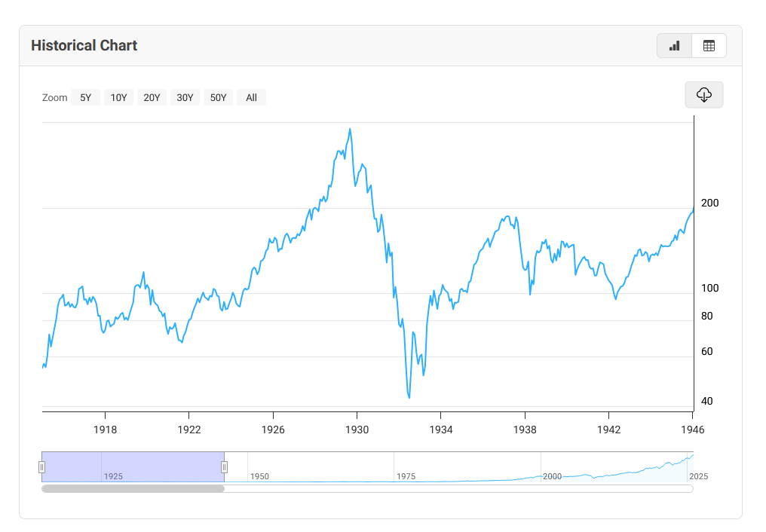Choose the 30Y zoom range
766x532 pixels.
[x=185, y=97]
